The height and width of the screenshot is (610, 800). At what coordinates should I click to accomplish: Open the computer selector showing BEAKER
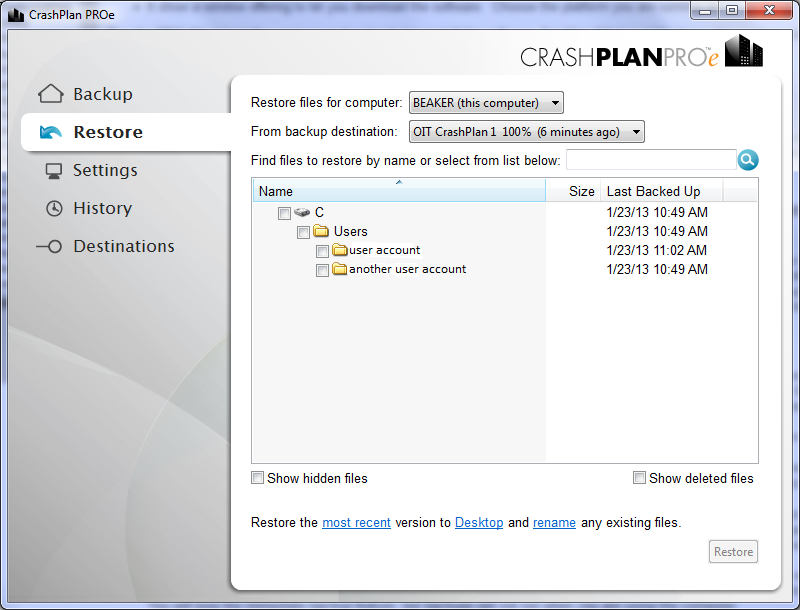[x=486, y=102]
